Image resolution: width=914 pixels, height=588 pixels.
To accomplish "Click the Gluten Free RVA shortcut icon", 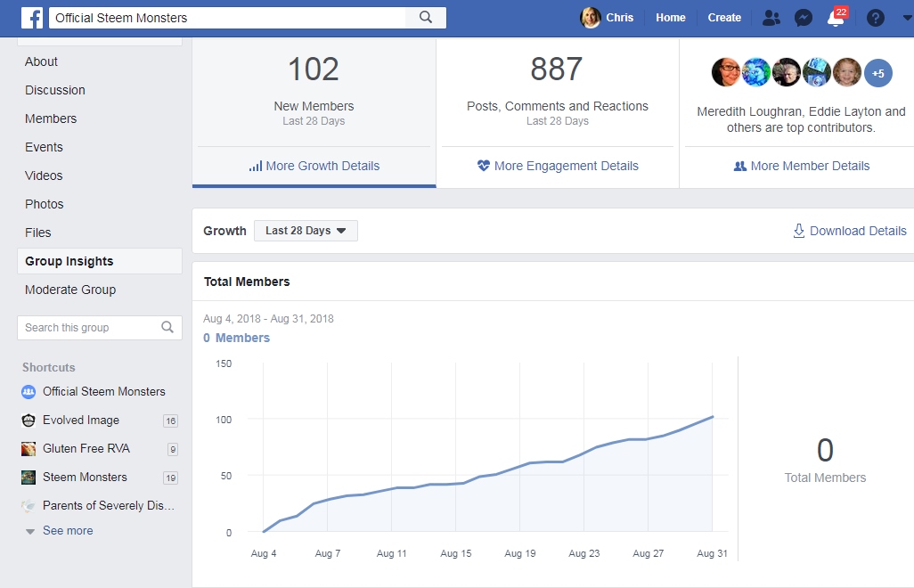I will click(29, 449).
